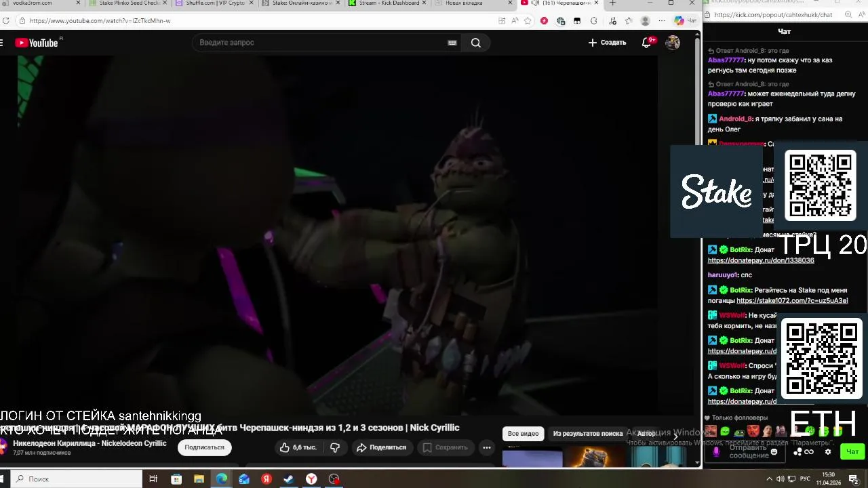Subscribe with the Подписаться button

click(205, 447)
